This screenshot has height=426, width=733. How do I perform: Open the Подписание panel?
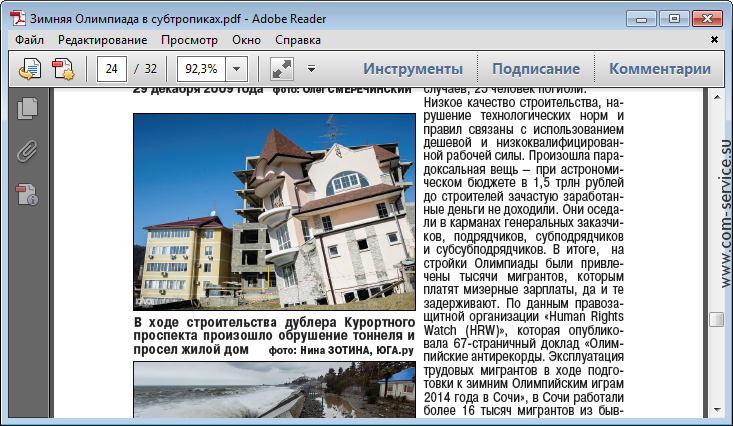click(x=536, y=69)
